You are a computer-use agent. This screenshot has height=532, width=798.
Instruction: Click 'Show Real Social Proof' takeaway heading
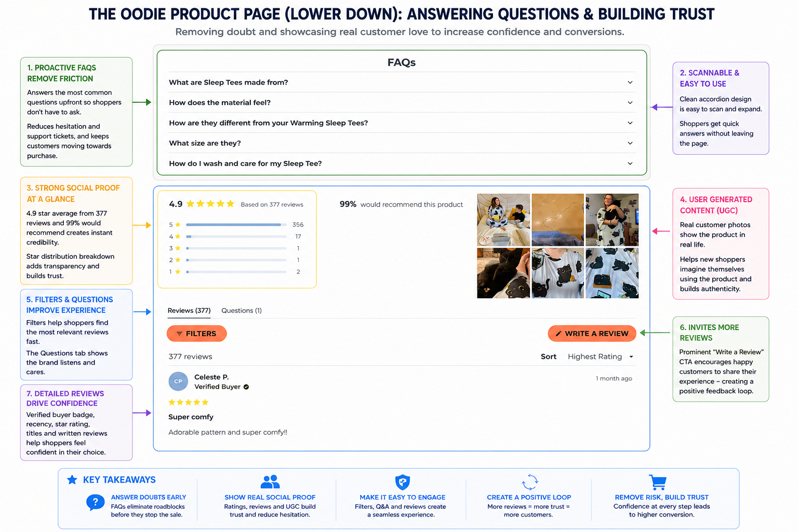[x=270, y=497]
